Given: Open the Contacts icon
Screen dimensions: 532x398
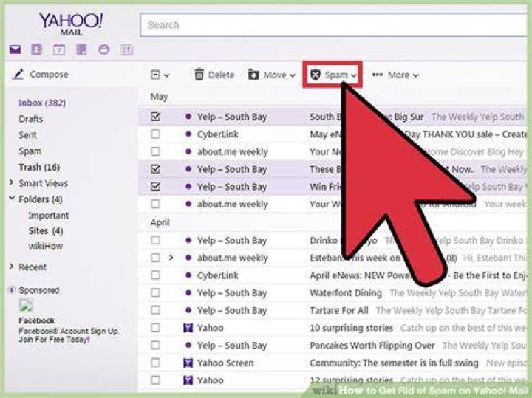Looking at the screenshot, I should pos(37,49).
